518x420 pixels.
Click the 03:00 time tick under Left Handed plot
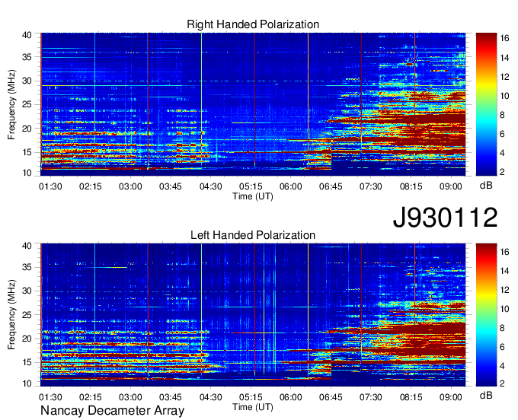coord(130,397)
